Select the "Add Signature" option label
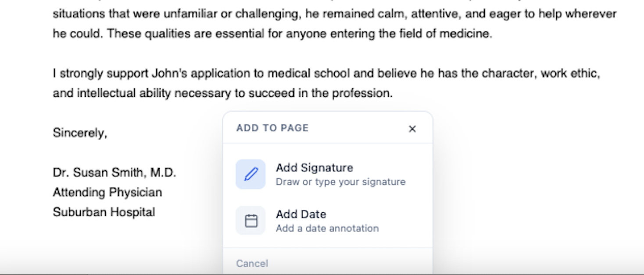The image size is (644, 275). (x=314, y=168)
